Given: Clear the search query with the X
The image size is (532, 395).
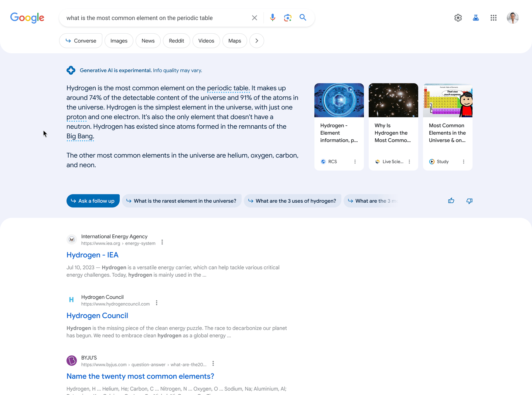Looking at the screenshot, I should pos(254,17).
